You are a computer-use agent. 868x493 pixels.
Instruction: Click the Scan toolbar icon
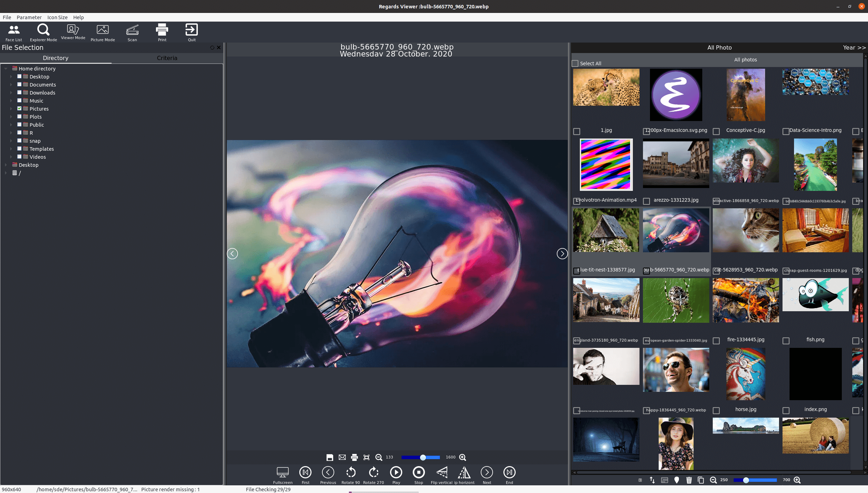pyautogui.click(x=132, y=33)
